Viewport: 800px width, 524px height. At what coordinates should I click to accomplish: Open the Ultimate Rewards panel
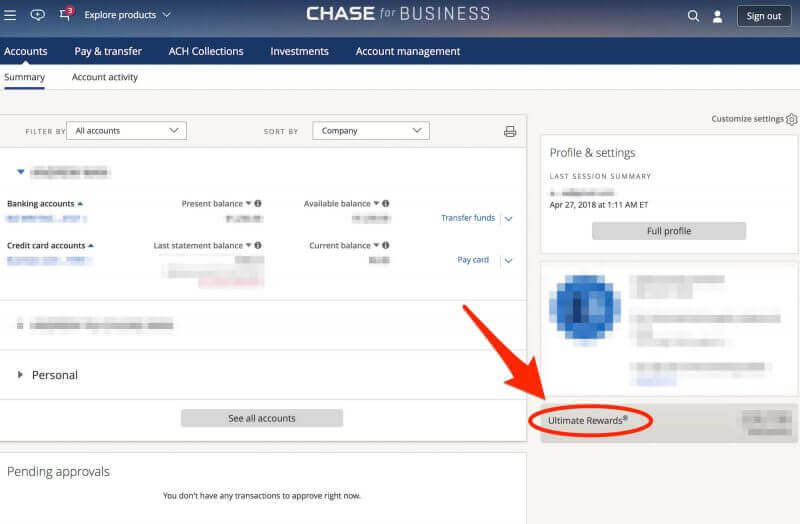click(669, 422)
